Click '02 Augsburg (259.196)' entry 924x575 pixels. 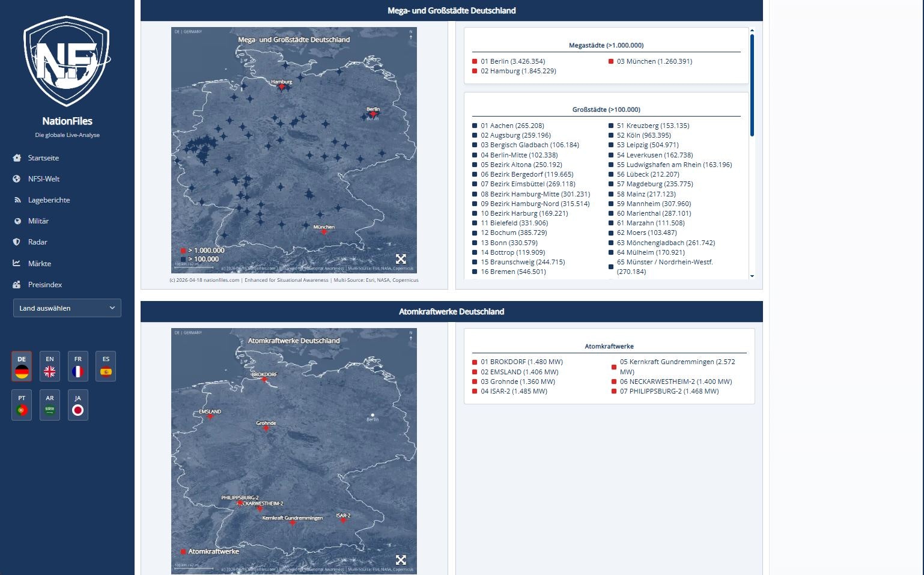(515, 135)
